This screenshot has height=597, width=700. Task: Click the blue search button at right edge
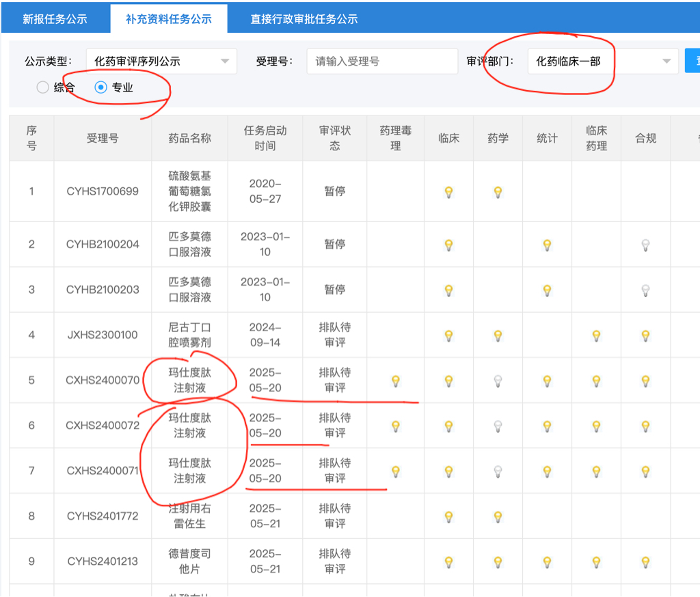pos(692,61)
